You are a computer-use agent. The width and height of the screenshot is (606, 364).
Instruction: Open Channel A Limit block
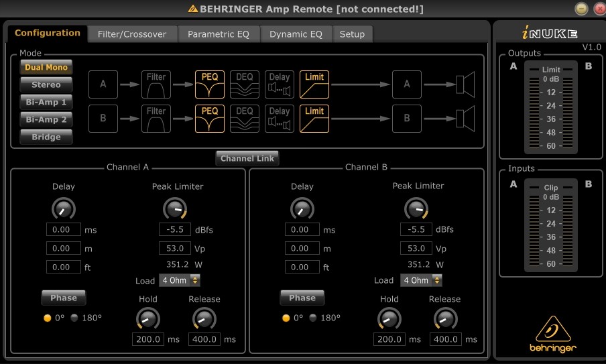tap(314, 84)
